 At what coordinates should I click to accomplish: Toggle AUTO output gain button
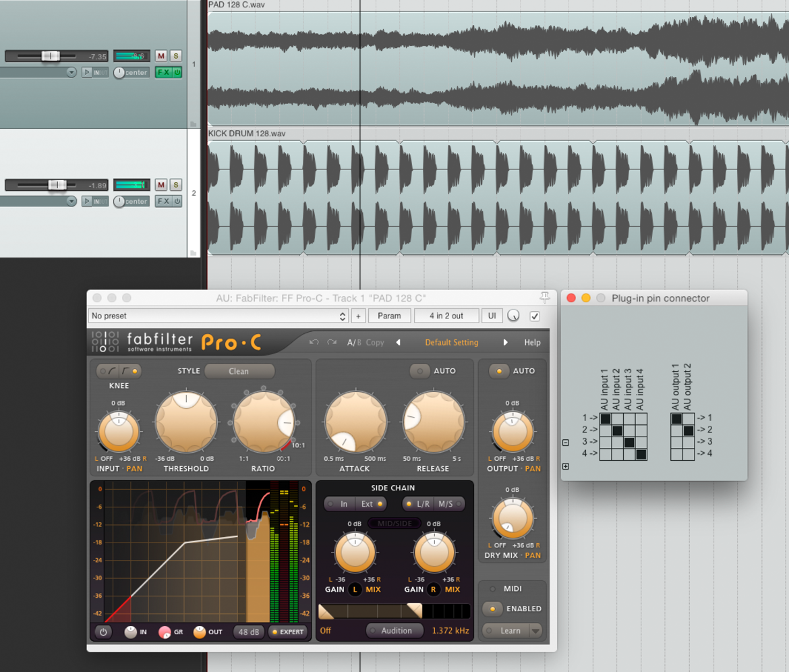[498, 371]
